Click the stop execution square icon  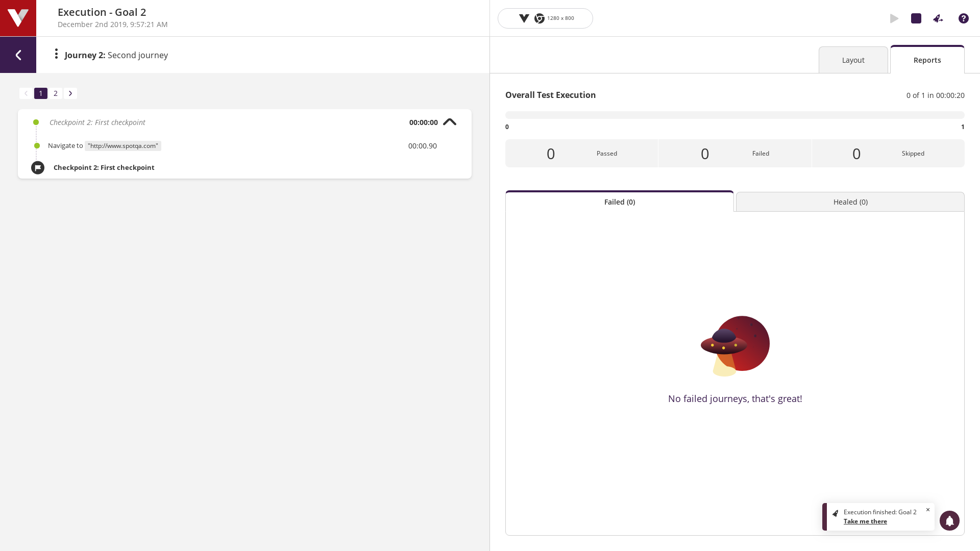pyautogui.click(x=916, y=18)
